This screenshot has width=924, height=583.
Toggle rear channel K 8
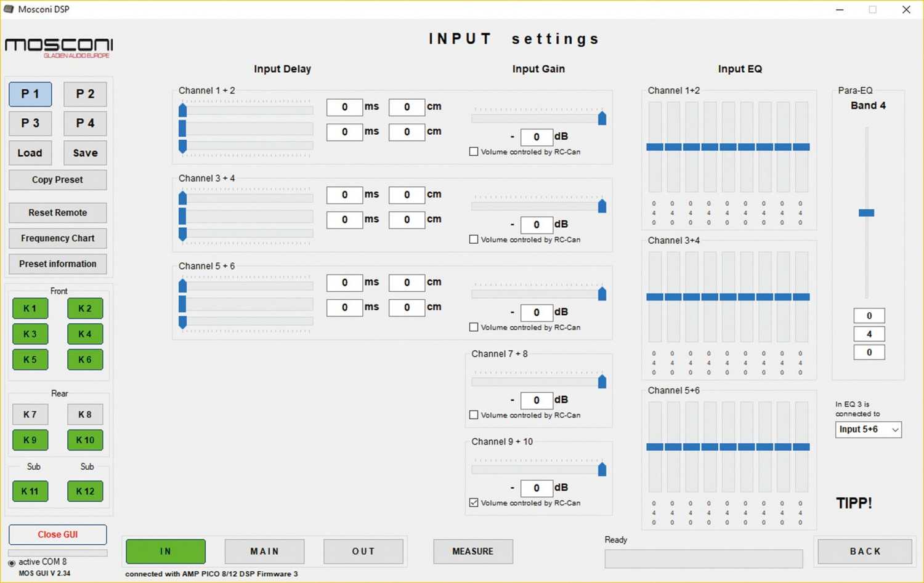pyautogui.click(x=85, y=414)
